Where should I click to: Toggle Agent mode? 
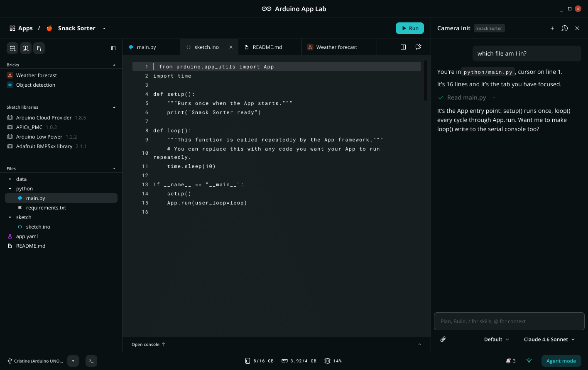561,361
